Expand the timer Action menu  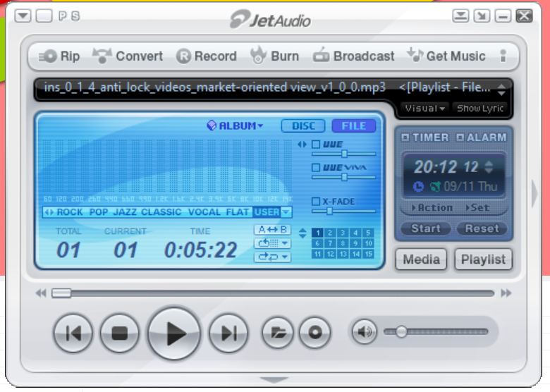click(432, 208)
